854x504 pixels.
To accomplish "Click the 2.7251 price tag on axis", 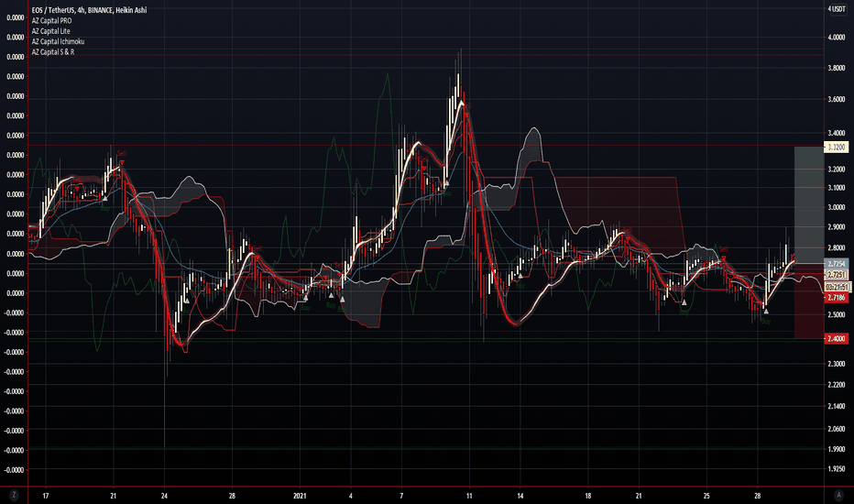I will (837, 275).
